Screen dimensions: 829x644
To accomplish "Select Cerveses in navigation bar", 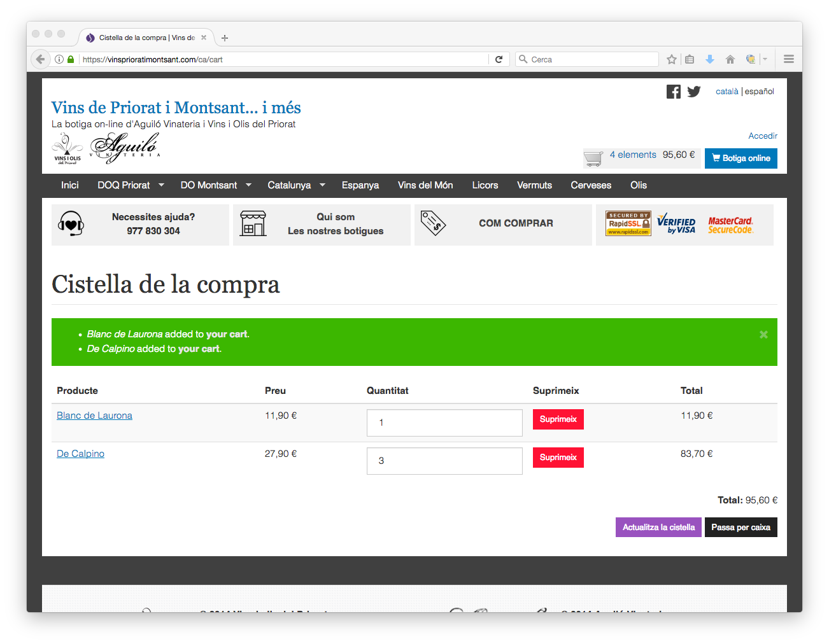I will pos(590,185).
